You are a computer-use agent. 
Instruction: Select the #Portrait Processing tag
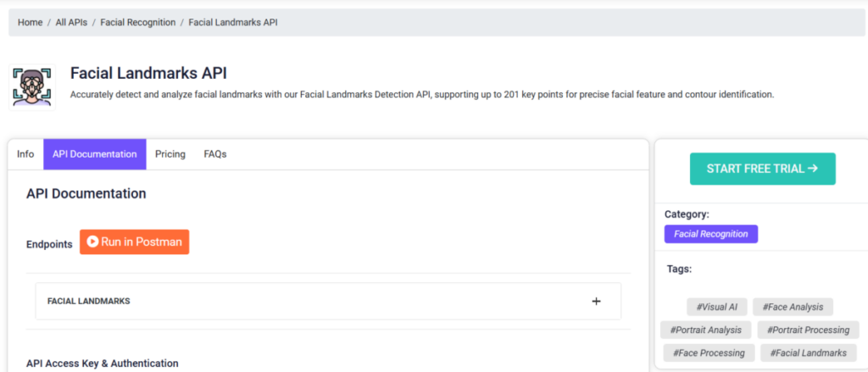point(808,330)
